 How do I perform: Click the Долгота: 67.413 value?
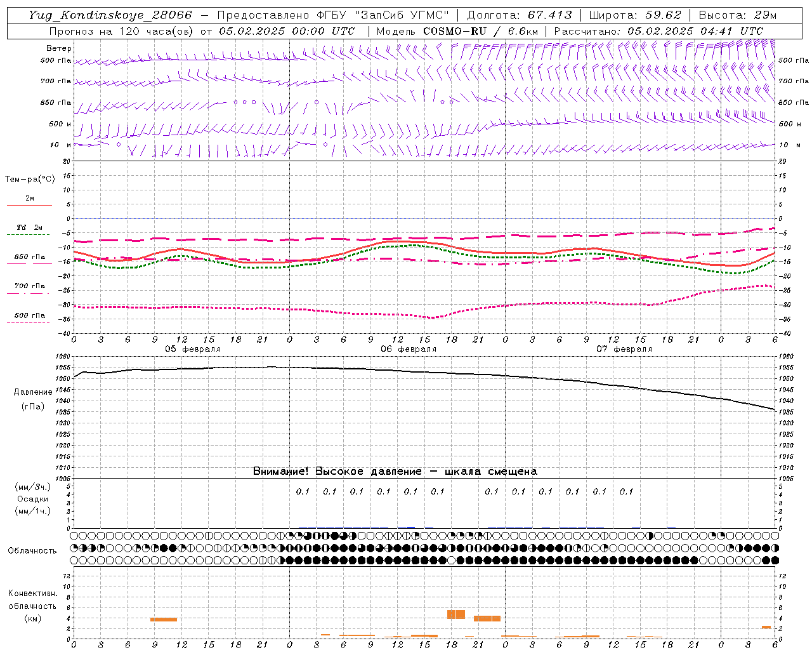coord(519,15)
